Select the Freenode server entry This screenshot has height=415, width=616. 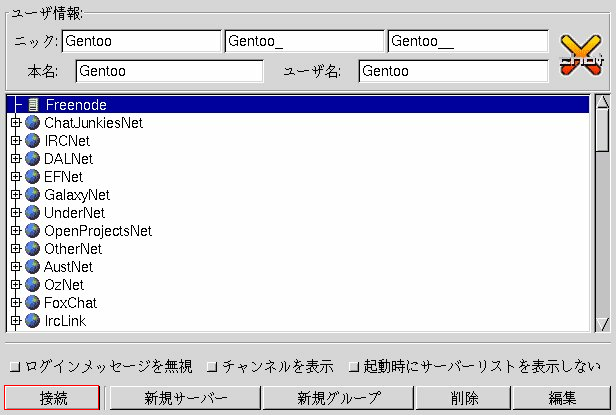coord(298,105)
